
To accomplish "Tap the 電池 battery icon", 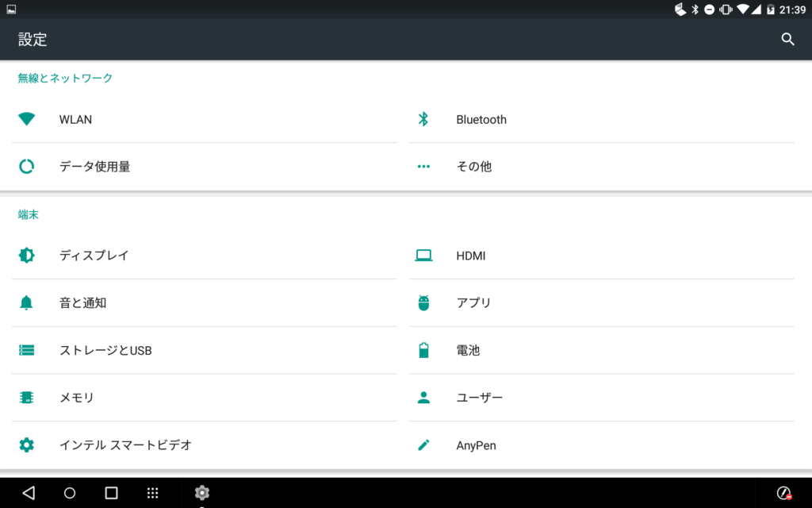I will (423, 350).
